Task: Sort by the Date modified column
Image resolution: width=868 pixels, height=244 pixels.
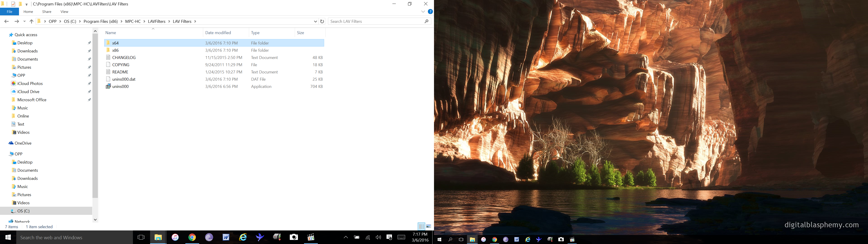Action: 218,33
